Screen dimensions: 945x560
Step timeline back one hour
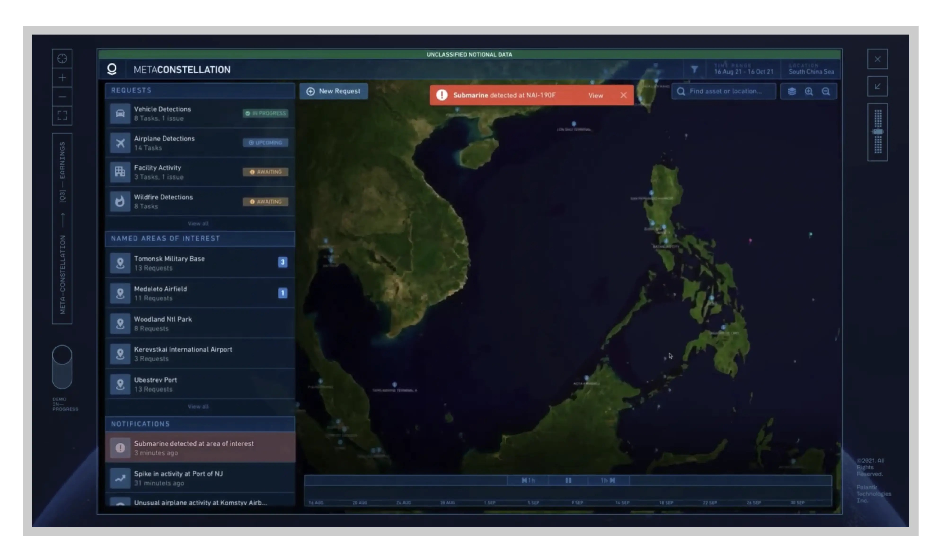[x=528, y=480]
